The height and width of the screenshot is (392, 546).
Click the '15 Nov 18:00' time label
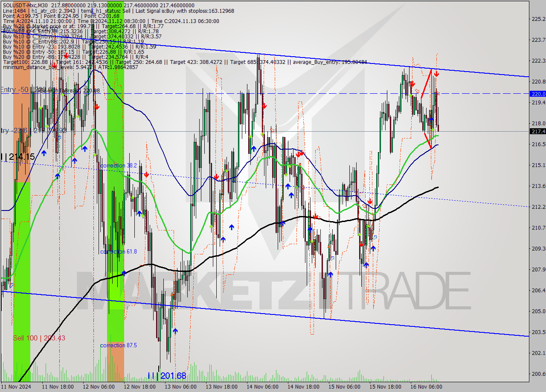pyautogui.click(x=385, y=387)
